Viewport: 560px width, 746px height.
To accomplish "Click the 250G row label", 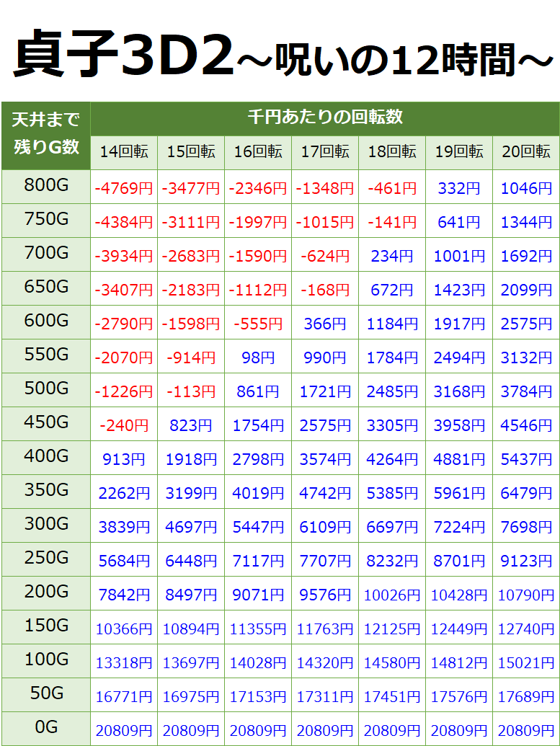I will click(45, 559).
